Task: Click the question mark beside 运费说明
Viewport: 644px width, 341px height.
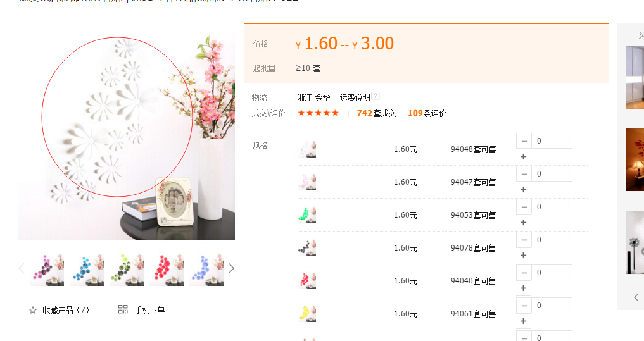Action: [x=376, y=96]
